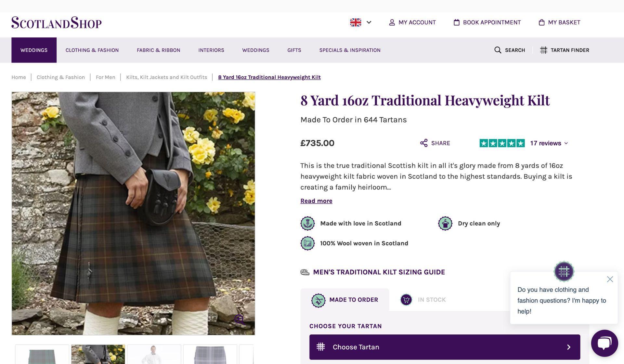
Task: Expand the 17 reviews dropdown
Action: point(549,143)
